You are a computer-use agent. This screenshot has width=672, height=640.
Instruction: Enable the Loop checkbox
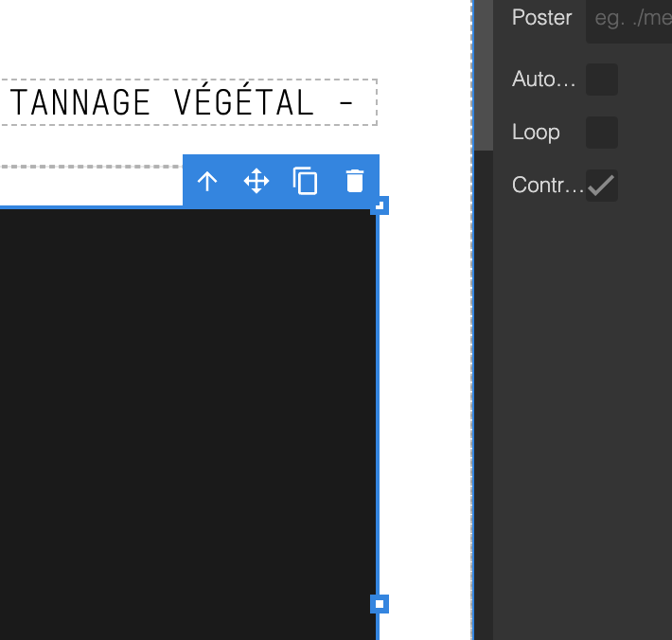[x=602, y=133]
